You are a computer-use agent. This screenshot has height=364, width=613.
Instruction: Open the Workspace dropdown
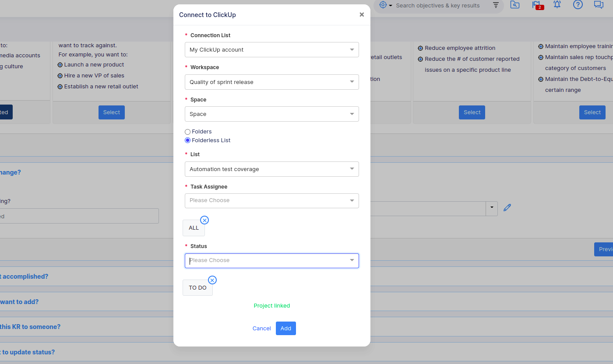coord(272,82)
